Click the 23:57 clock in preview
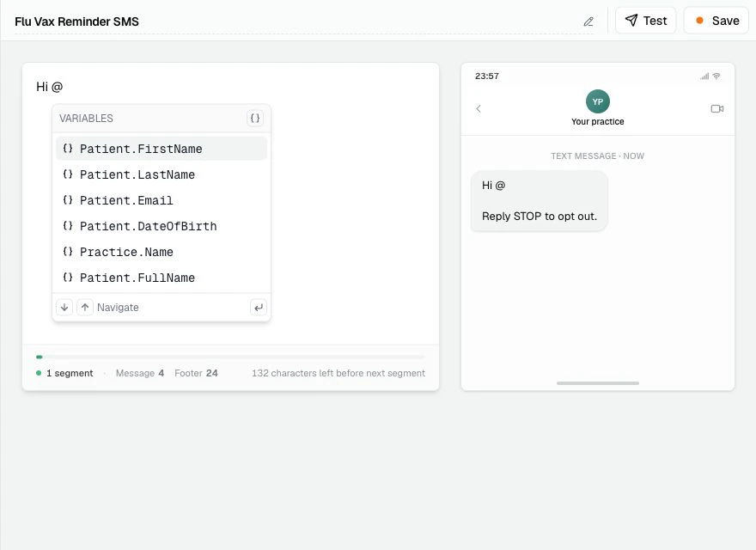The image size is (756, 550). (x=486, y=76)
